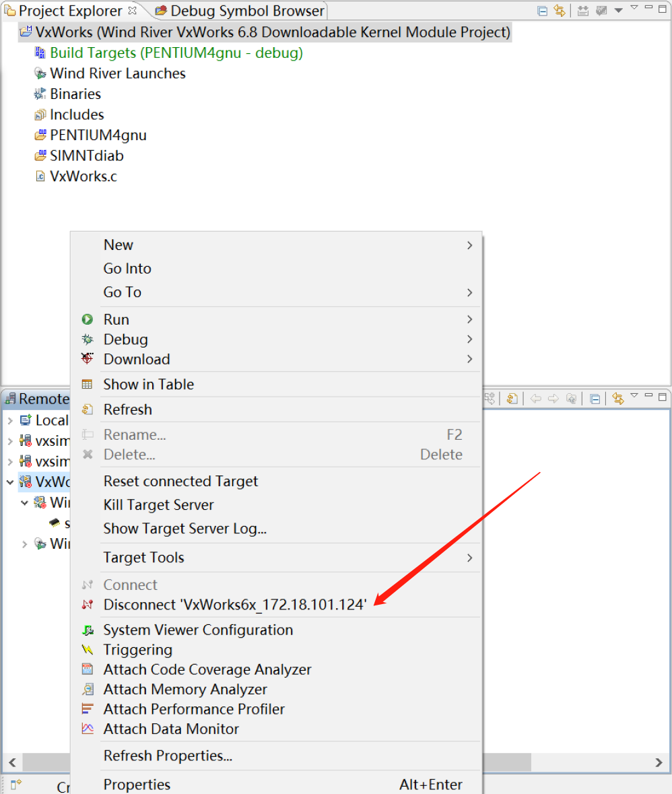Image resolution: width=672 pixels, height=794 pixels.
Task: Expand the Debug submenu arrow
Action: (469, 339)
